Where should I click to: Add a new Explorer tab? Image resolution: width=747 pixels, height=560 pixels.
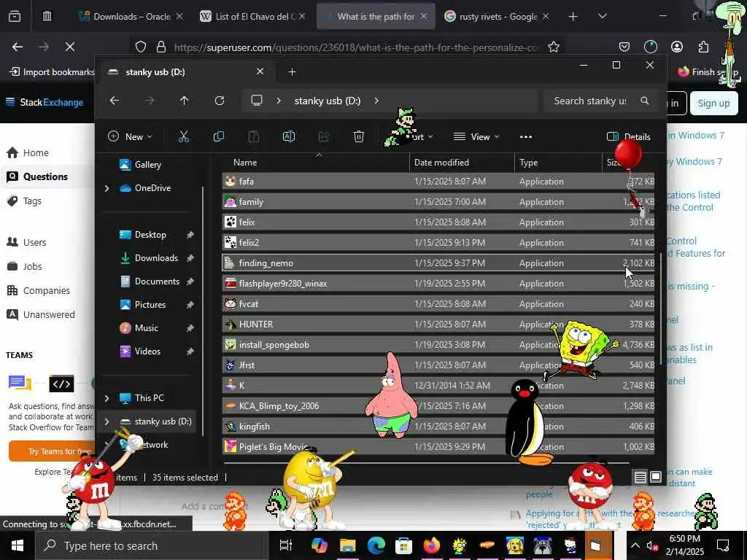click(x=292, y=72)
